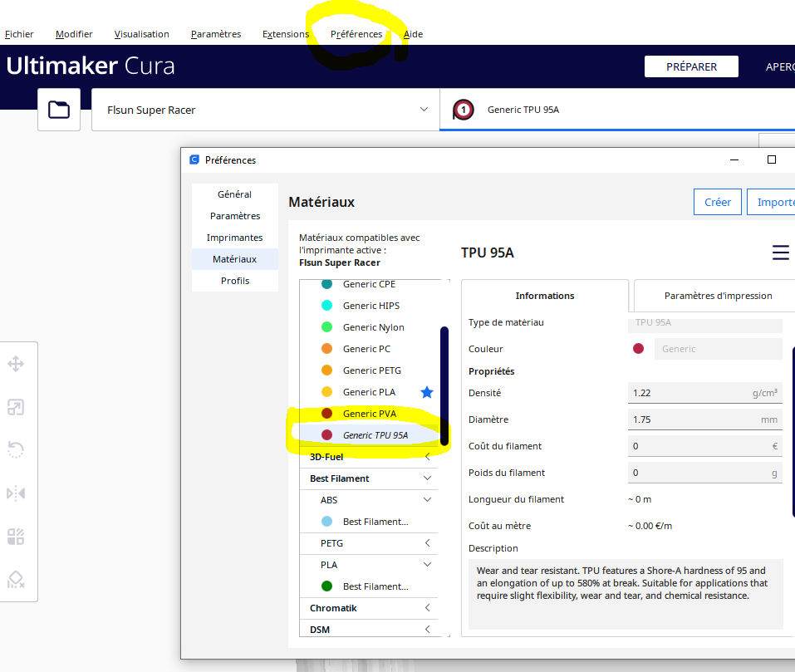Go to Matériaux preferences page

coord(235,259)
